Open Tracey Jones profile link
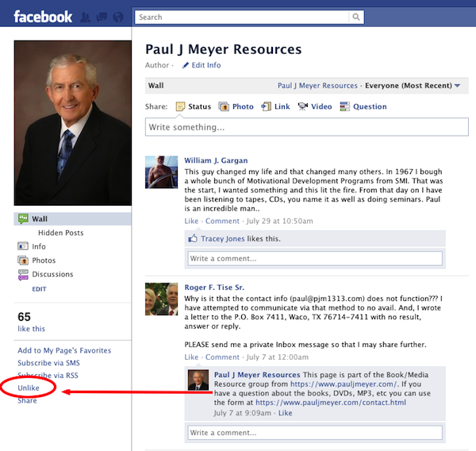The image size is (476, 451). [222, 239]
